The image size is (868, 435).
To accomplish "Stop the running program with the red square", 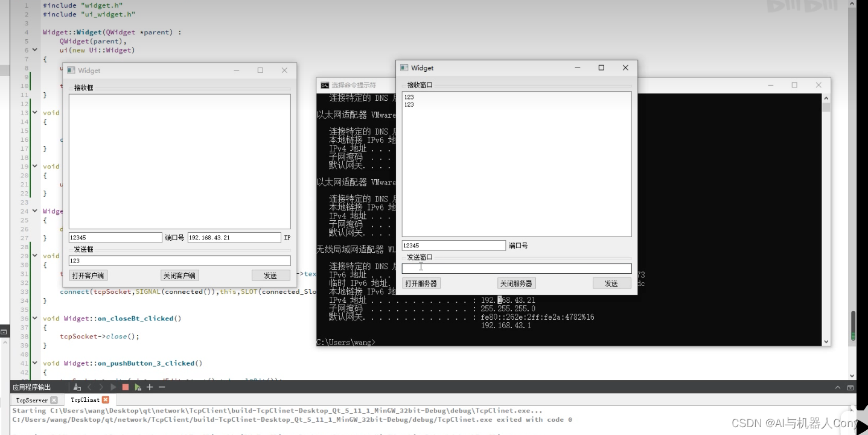I will (x=126, y=387).
